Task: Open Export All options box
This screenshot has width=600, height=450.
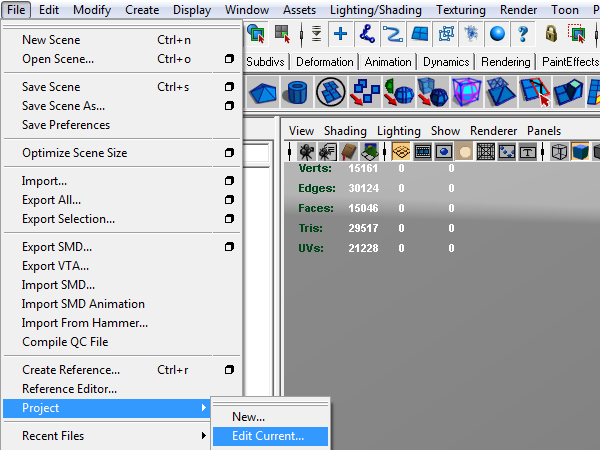Action: pos(229,200)
